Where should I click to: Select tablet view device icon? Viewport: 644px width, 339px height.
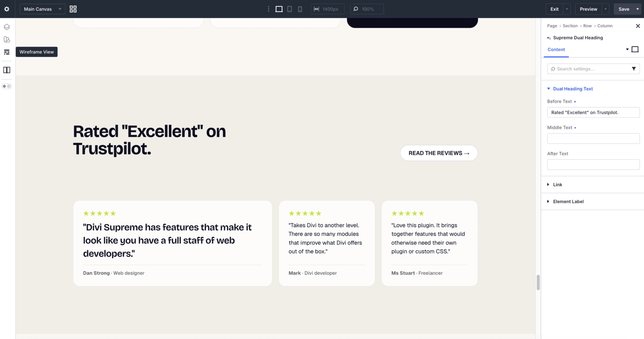point(289,9)
